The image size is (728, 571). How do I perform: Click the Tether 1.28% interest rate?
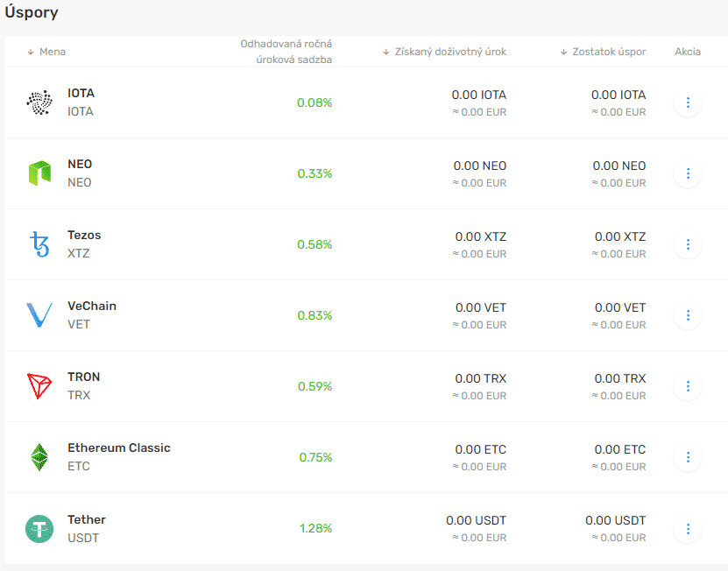pos(315,528)
